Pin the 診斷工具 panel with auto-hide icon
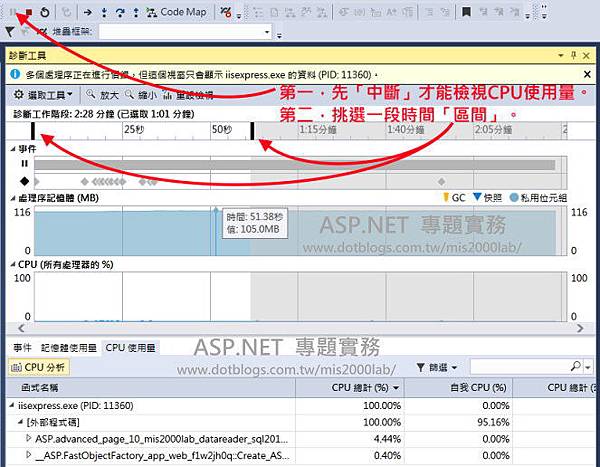 (573, 56)
